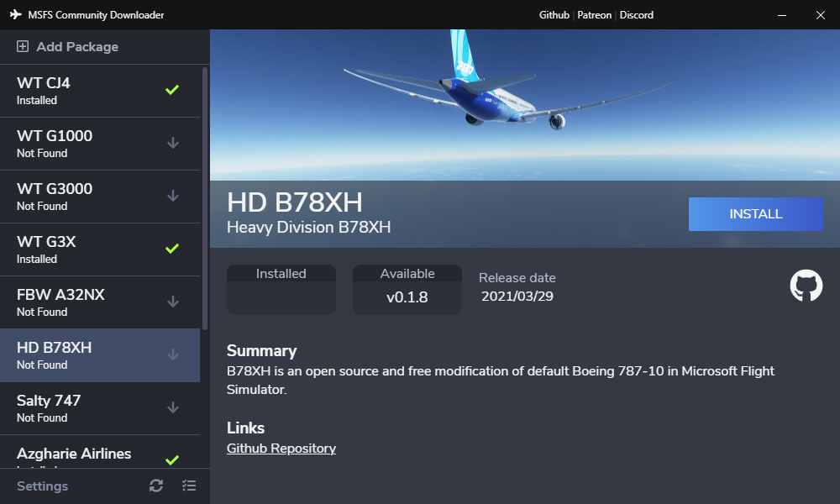Image resolution: width=840 pixels, height=504 pixels.
Task: Minimize the window
Action: pyautogui.click(x=781, y=15)
